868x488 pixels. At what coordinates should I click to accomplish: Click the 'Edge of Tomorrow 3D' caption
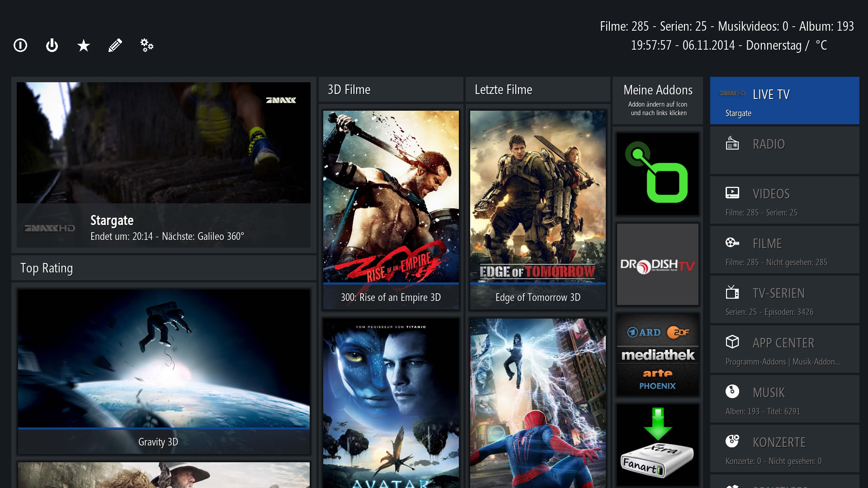(x=538, y=297)
